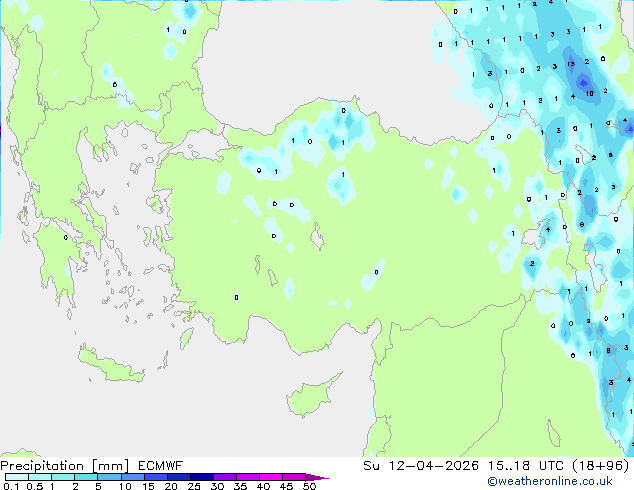The width and height of the screenshot is (634, 490).
Task: Click the '(18+96)' forecast offset text
Action: [601, 466]
